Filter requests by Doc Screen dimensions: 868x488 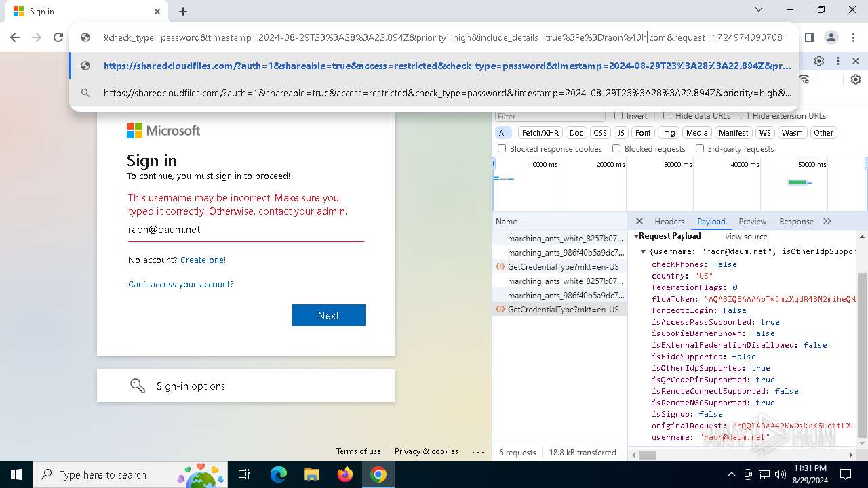[x=576, y=133]
